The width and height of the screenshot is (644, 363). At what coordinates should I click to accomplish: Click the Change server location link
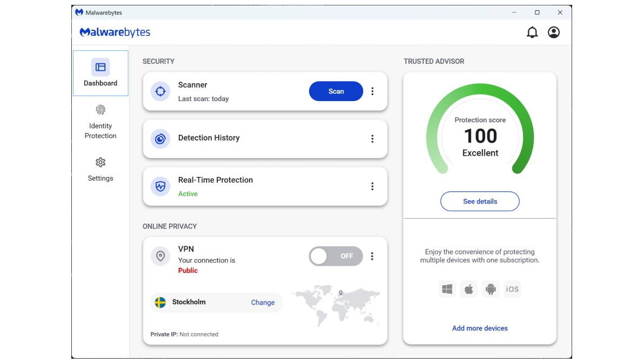[x=263, y=302]
